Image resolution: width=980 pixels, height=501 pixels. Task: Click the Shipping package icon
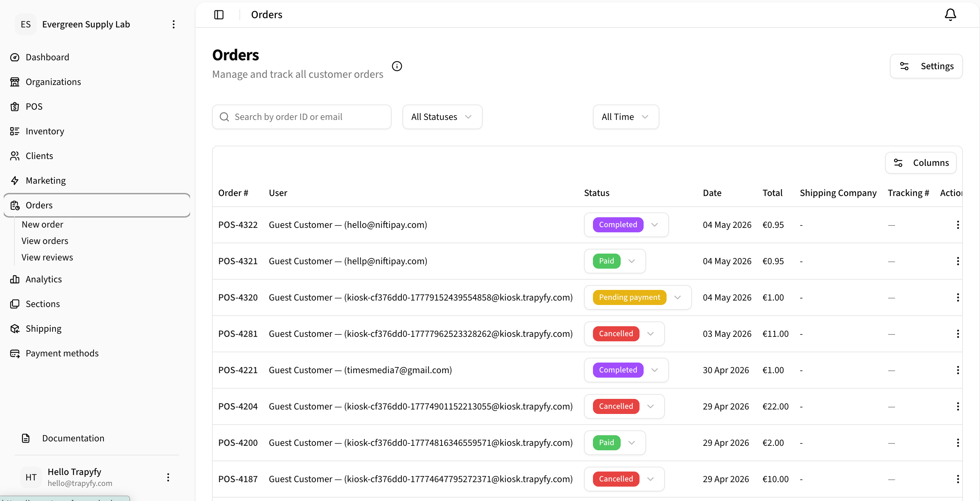pos(15,329)
